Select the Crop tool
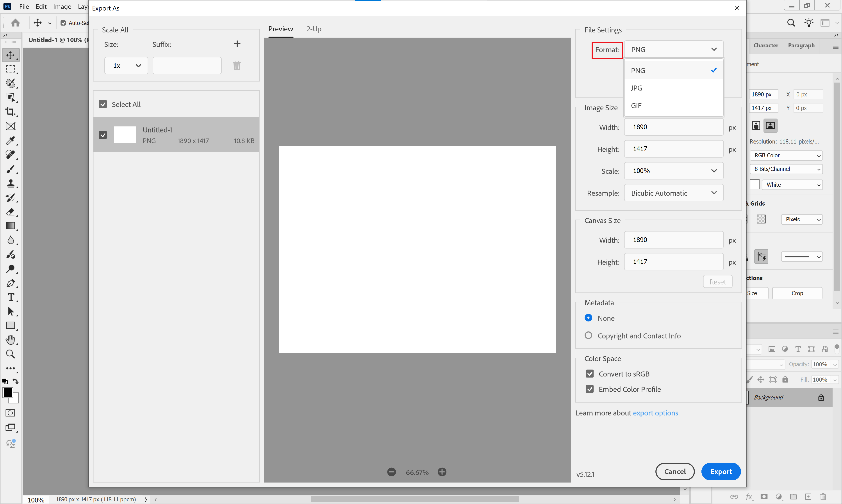The width and height of the screenshot is (842, 504). (11, 112)
